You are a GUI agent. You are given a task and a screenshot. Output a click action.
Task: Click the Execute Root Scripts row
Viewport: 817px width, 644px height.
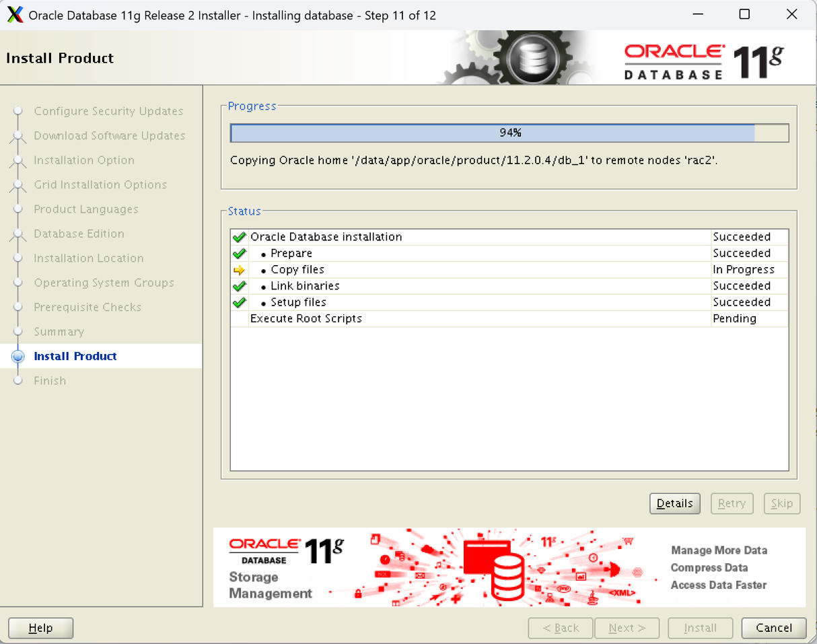[x=509, y=318]
